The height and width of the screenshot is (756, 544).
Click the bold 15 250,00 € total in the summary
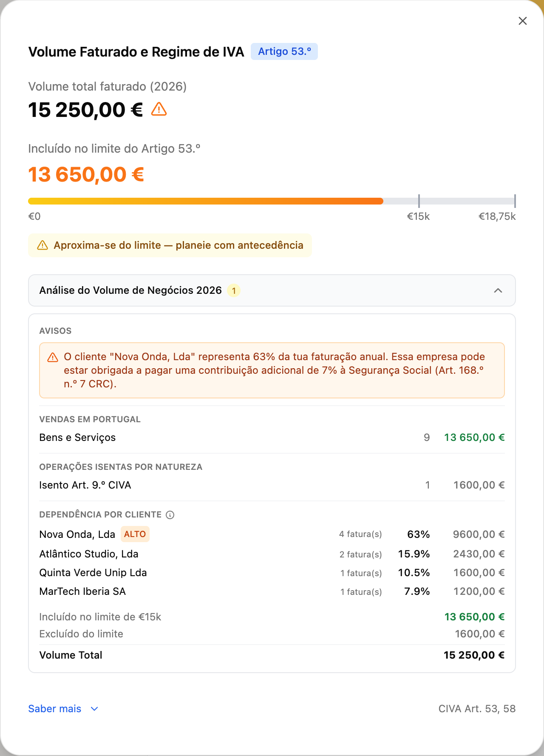point(474,655)
